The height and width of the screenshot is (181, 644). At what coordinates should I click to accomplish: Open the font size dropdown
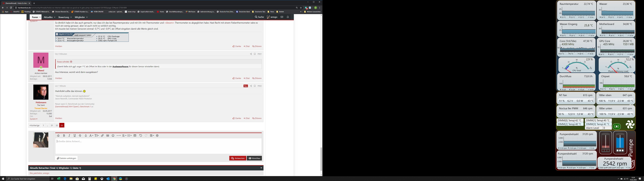(97, 135)
